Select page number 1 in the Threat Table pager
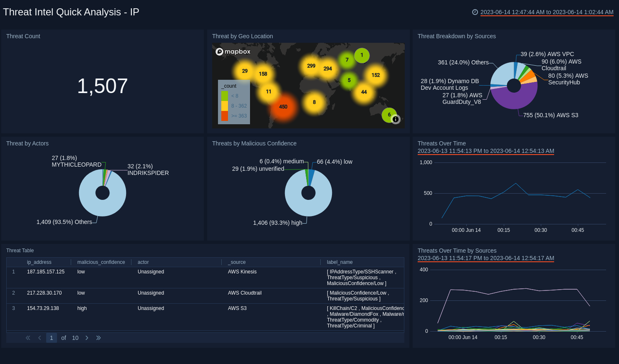The height and width of the screenshot is (364, 619). (52, 338)
